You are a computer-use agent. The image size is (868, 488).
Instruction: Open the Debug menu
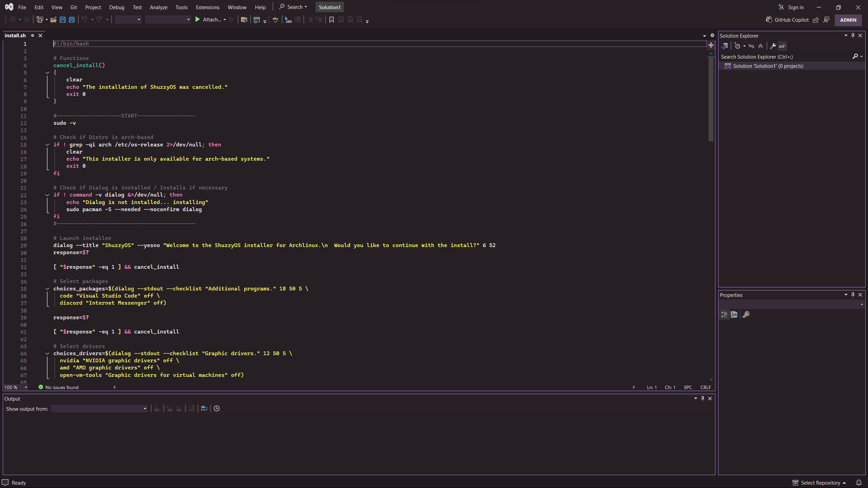click(x=117, y=7)
